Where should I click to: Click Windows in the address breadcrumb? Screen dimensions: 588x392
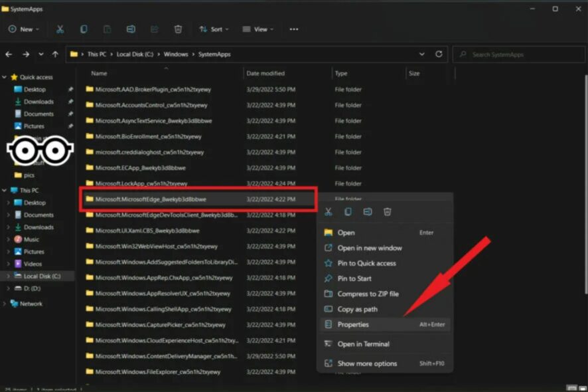[x=176, y=54]
